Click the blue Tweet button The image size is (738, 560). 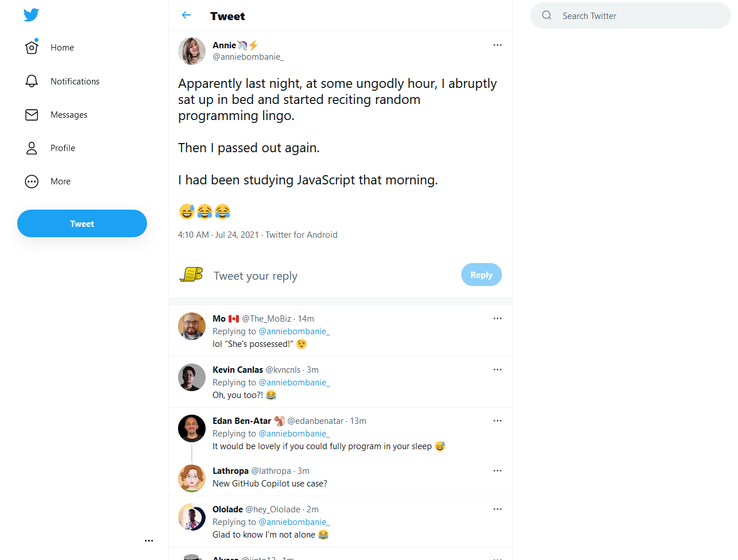click(x=82, y=223)
